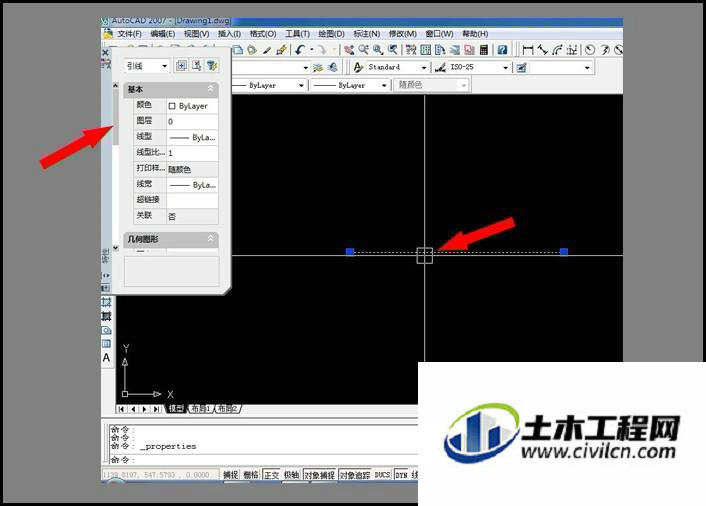Click the Dimension Style icon beside ISO-25
706x506 pixels.
(440, 67)
